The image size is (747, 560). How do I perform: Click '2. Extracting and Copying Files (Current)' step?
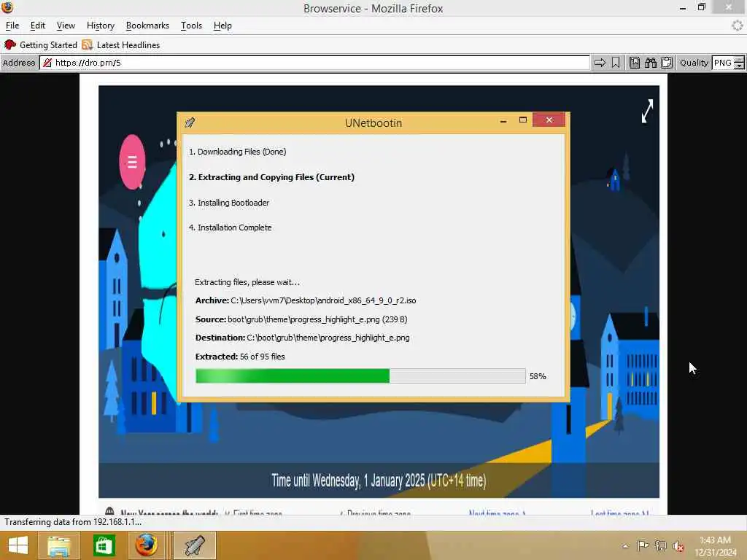point(271,177)
